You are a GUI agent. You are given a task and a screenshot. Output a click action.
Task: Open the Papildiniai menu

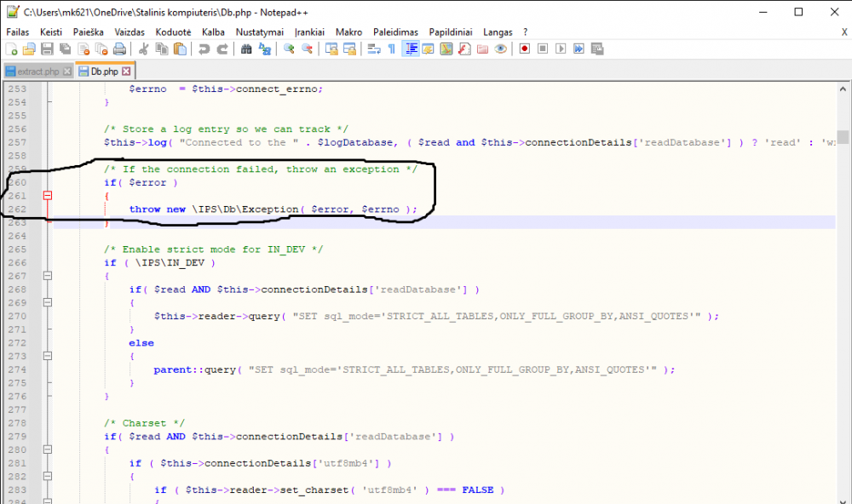tap(451, 32)
